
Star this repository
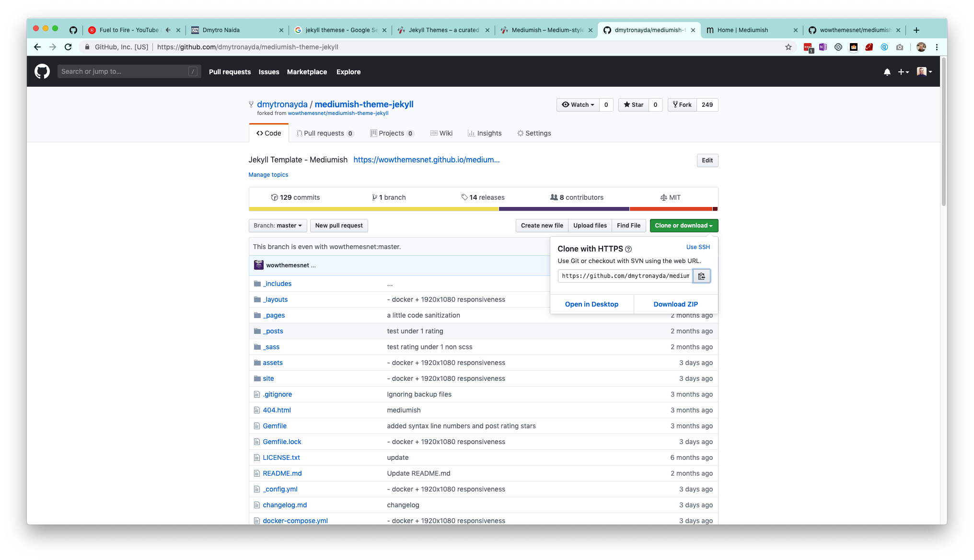[x=634, y=105]
